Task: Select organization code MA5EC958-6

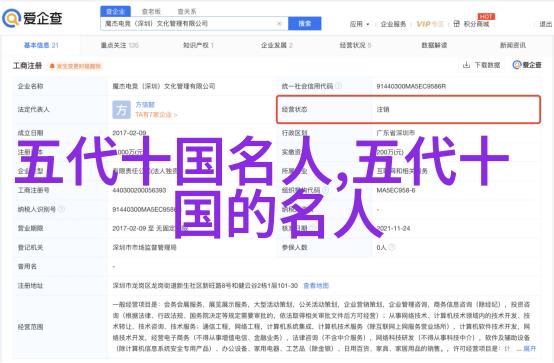Action: (396, 190)
